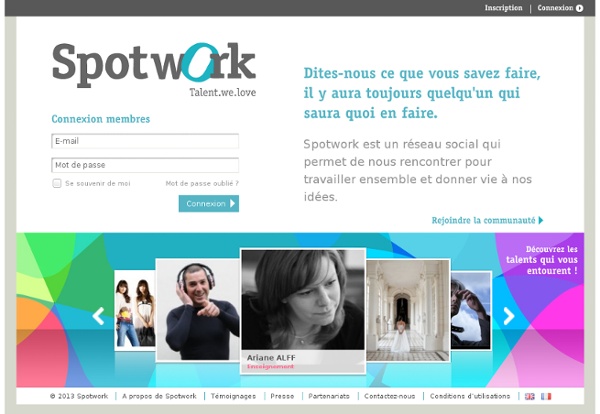This screenshot has height=414, width=600.
Task: Open 'A propos de Spotwork' footer link
Action: point(159,396)
